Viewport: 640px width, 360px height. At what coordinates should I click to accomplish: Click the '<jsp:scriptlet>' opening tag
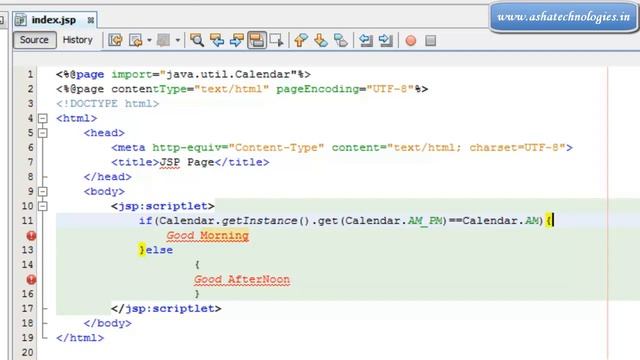[162, 206]
